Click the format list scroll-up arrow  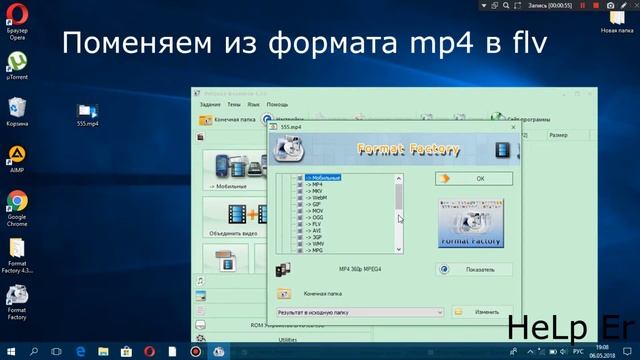pos(399,179)
